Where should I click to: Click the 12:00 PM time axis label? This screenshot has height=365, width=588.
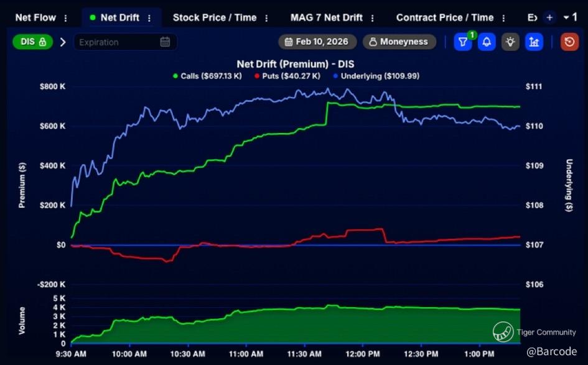363,354
